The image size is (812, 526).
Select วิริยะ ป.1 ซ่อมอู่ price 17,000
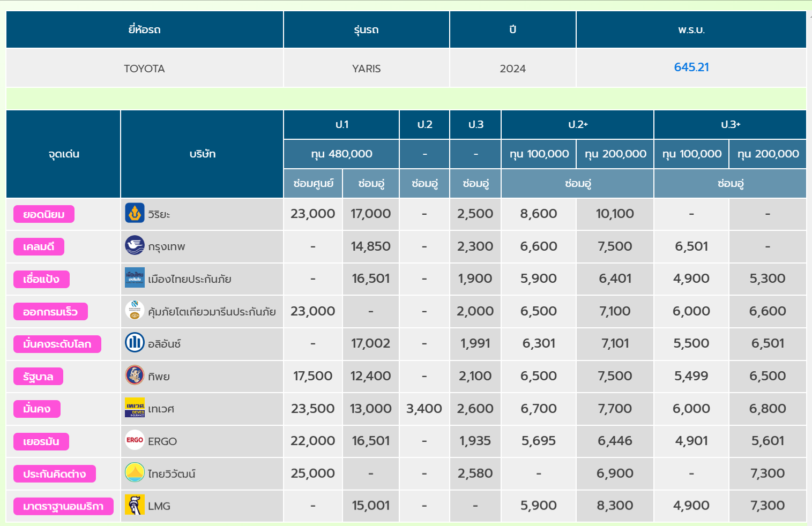point(371,214)
